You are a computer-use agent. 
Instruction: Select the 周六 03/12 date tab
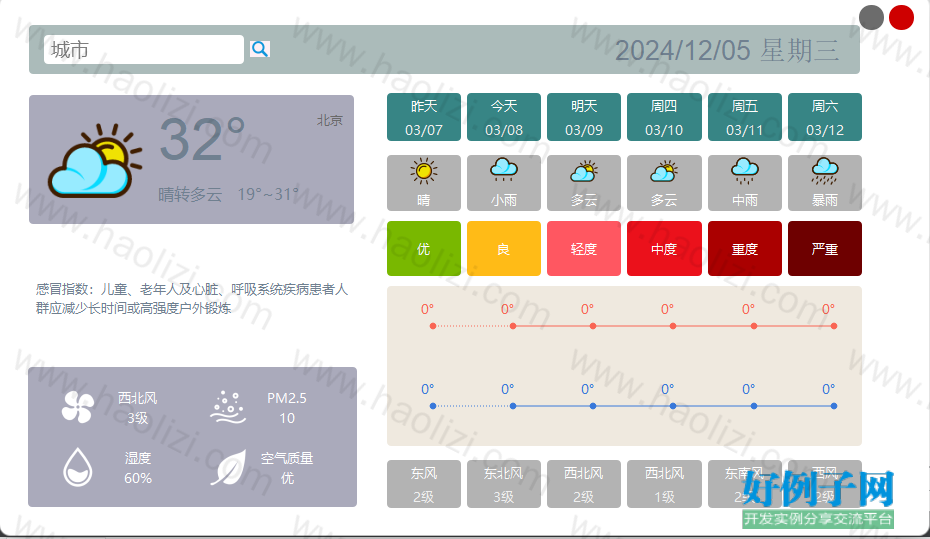pyautogui.click(x=824, y=117)
